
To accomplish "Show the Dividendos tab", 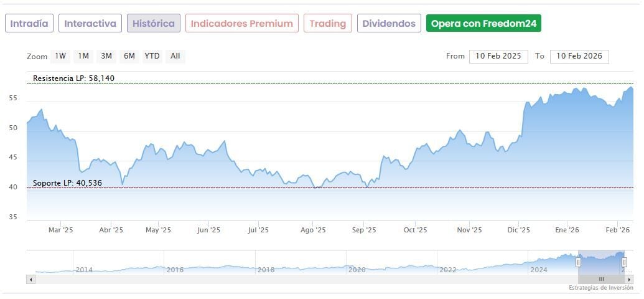I will click(x=389, y=24).
